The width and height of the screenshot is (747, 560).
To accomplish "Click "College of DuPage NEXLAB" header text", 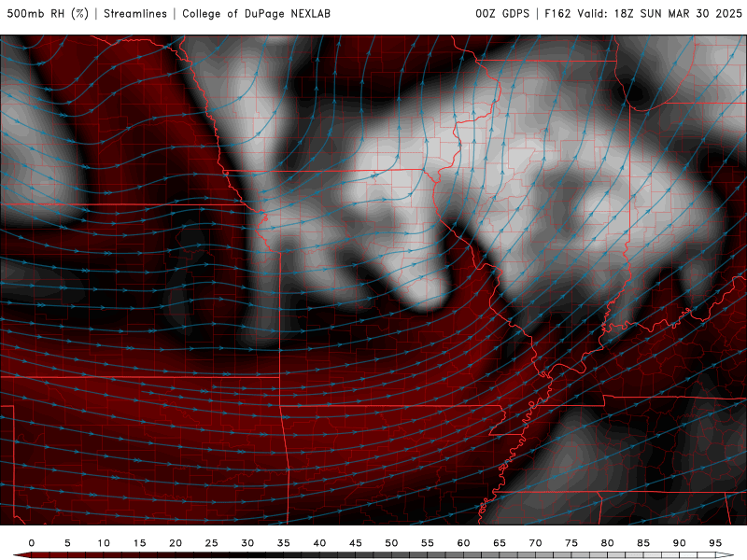I will pos(256,13).
